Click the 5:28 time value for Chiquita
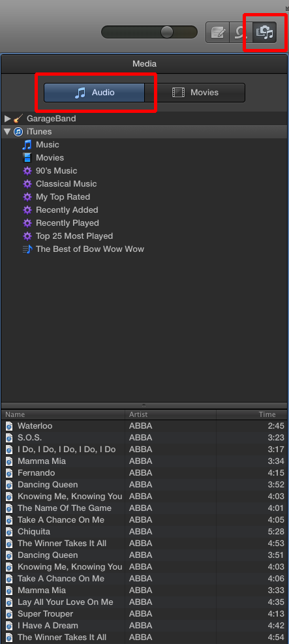Screen dimensions: 289x644 [x=275, y=532]
